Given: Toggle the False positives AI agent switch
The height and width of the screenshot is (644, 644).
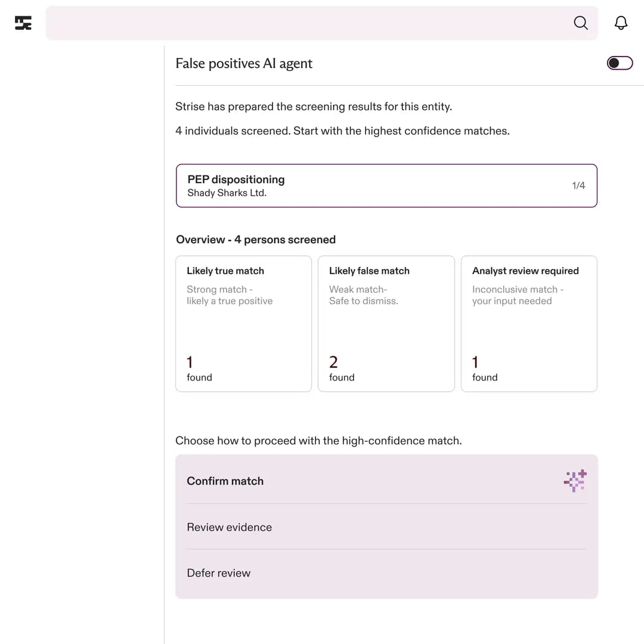Looking at the screenshot, I should click(x=620, y=63).
